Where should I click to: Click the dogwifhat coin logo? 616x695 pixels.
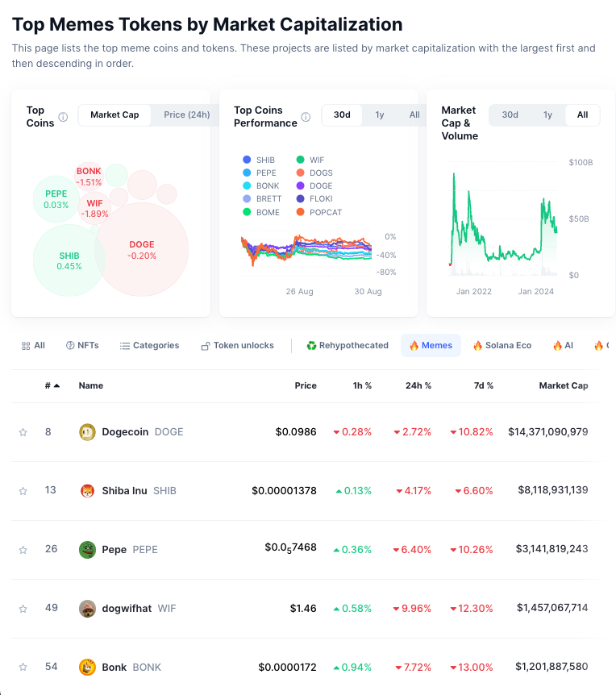click(87, 609)
